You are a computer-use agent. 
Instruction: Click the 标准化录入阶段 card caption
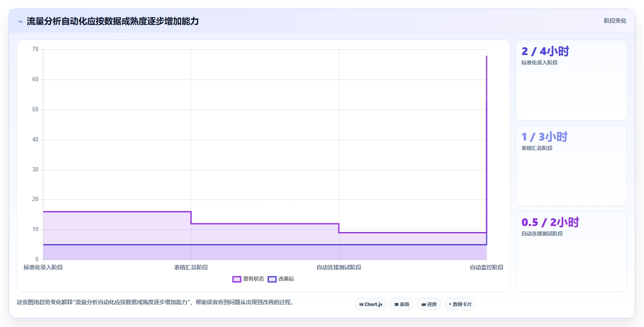coord(540,63)
